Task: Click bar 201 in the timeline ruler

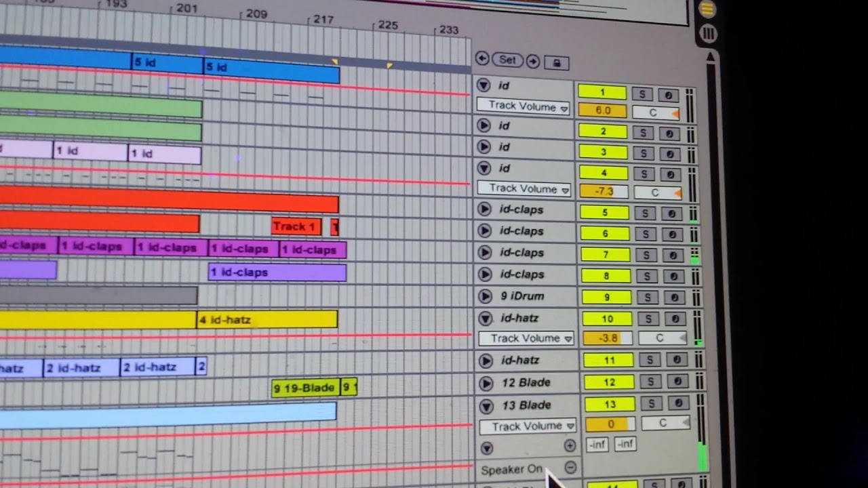Action: (x=186, y=8)
